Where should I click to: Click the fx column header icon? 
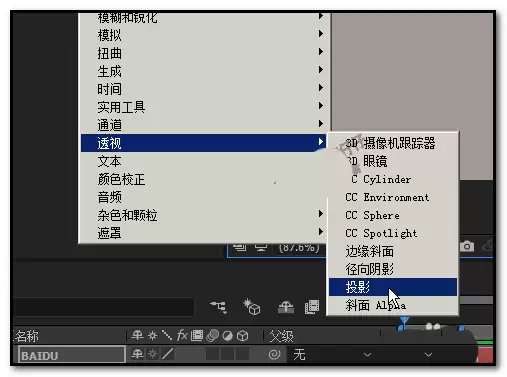(182, 335)
